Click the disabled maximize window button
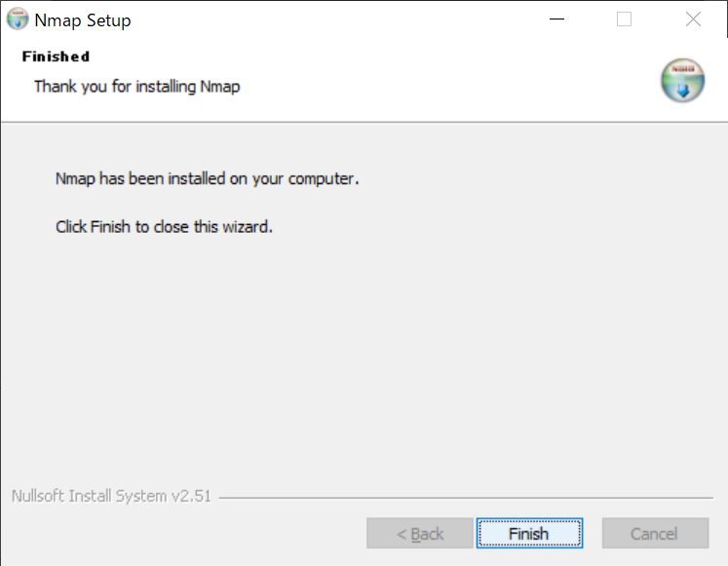 pyautogui.click(x=624, y=19)
